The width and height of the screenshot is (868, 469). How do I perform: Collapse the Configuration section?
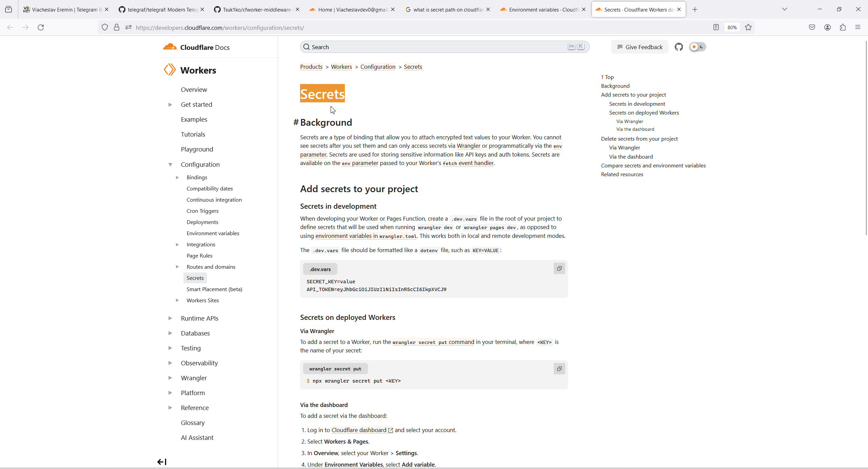point(170,165)
